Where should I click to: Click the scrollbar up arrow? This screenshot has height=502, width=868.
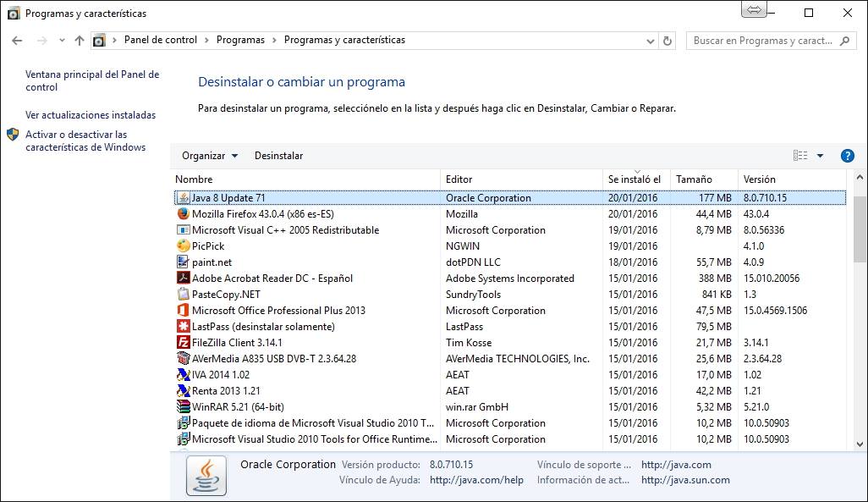click(x=860, y=177)
